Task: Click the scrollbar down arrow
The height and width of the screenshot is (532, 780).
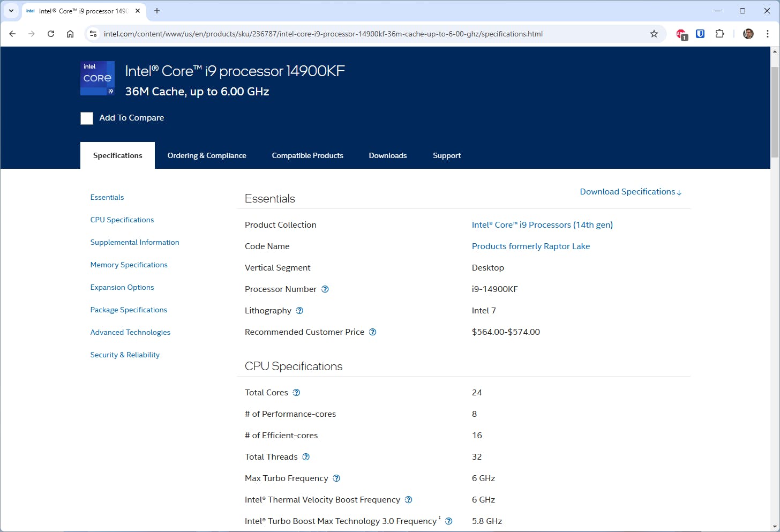Action: pos(775,527)
